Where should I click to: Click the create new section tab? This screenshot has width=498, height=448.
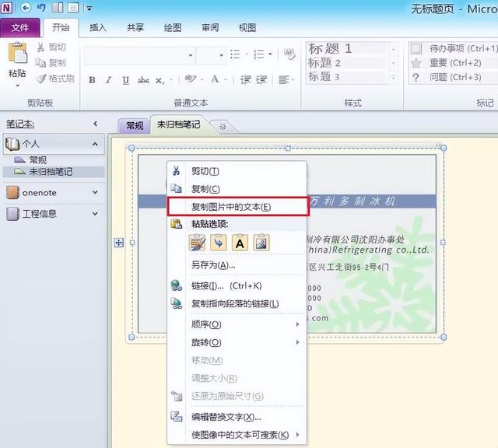[223, 126]
